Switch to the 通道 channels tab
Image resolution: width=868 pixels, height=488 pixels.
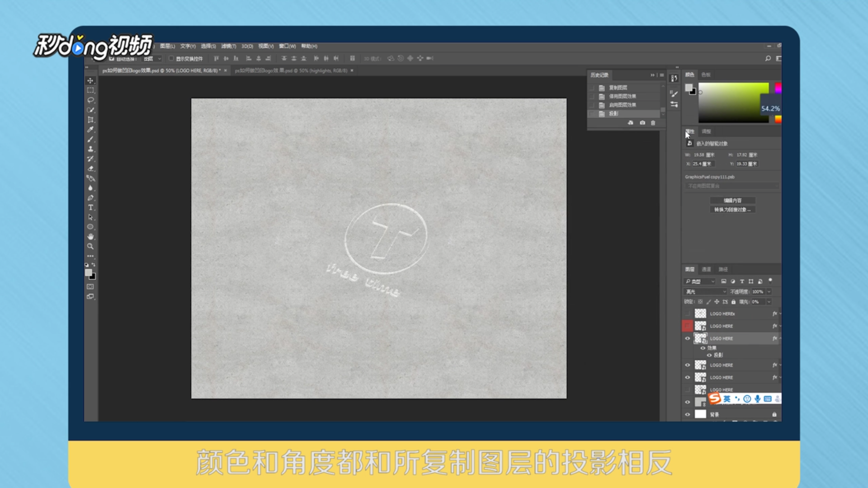pyautogui.click(x=706, y=269)
